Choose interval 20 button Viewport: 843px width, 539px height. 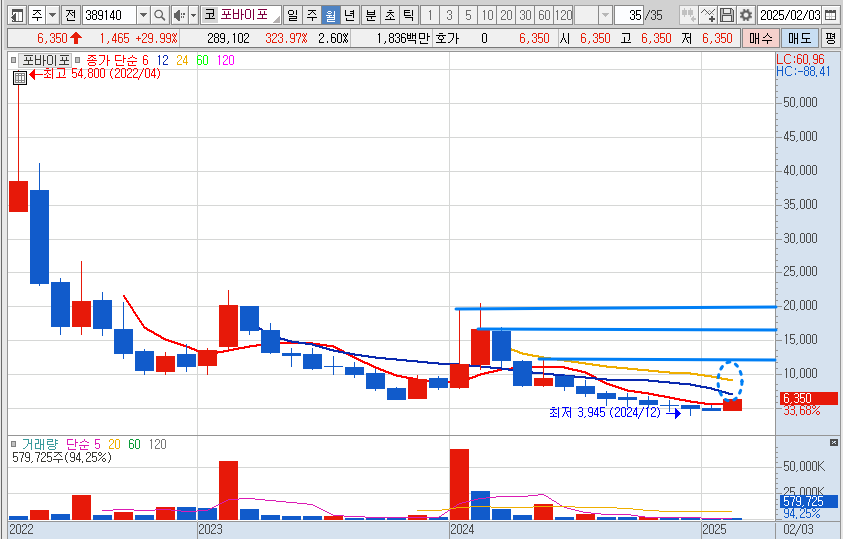(506, 15)
